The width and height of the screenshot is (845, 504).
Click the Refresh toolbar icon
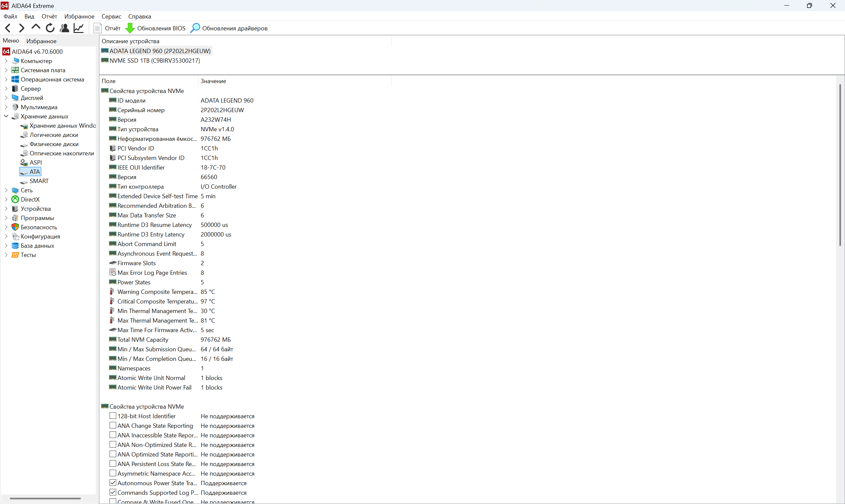pyautogui.click(x=50, y=28)
